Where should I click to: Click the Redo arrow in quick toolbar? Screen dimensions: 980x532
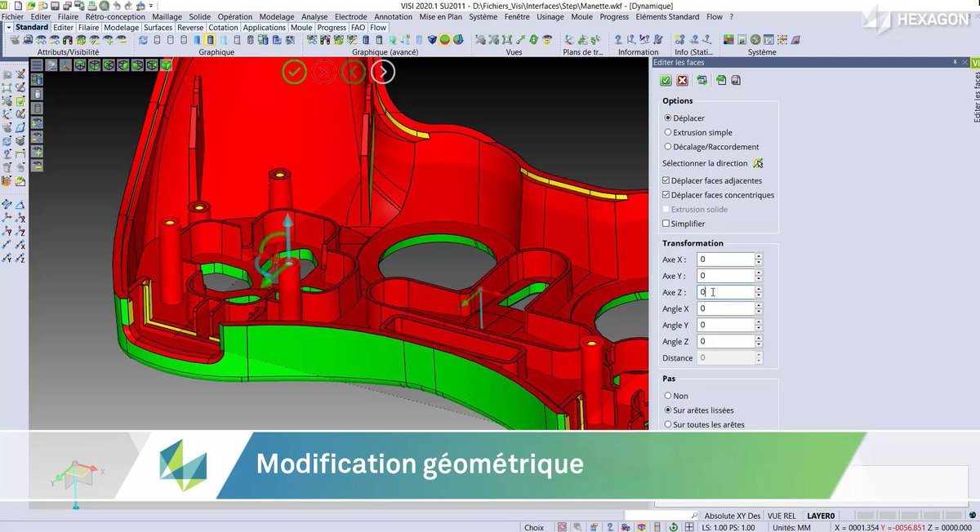click(x=128, y=6)
